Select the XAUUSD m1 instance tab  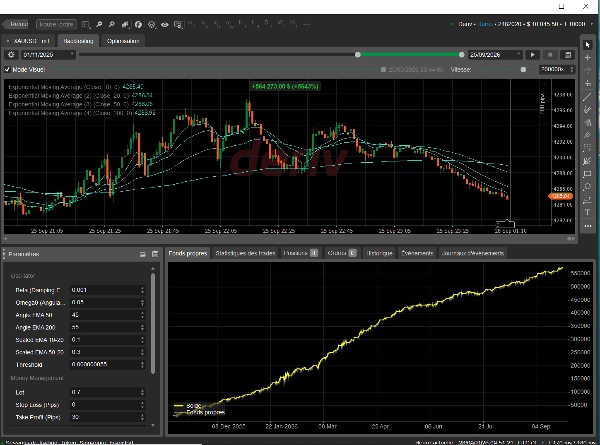[29, 41]
